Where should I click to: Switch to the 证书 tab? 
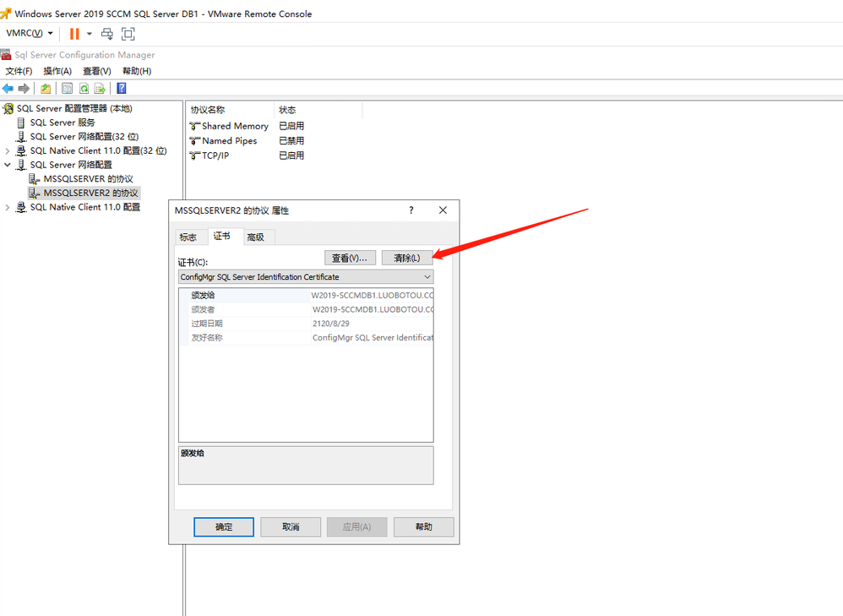(222, 236)
